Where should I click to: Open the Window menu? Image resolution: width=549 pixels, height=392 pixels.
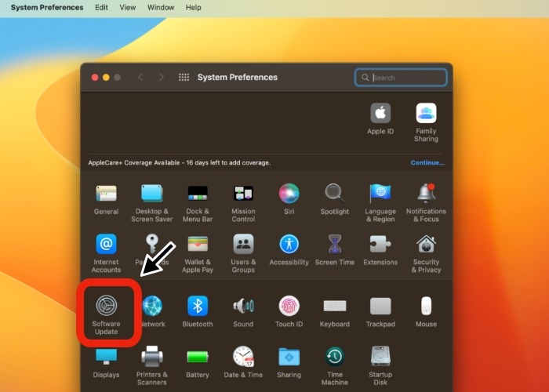[x=161, y=7]
